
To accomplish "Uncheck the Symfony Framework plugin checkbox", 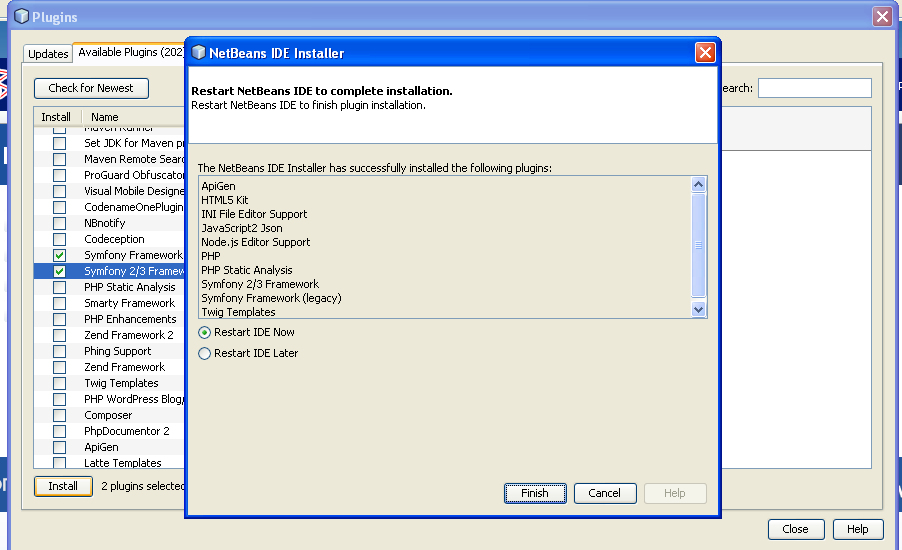I will pos(59,255).
